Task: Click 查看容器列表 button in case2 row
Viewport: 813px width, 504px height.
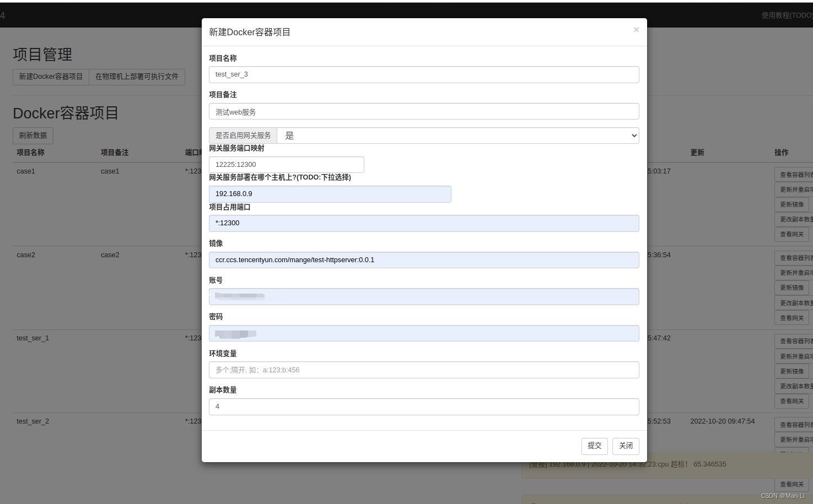Action: tap(794, 258)
